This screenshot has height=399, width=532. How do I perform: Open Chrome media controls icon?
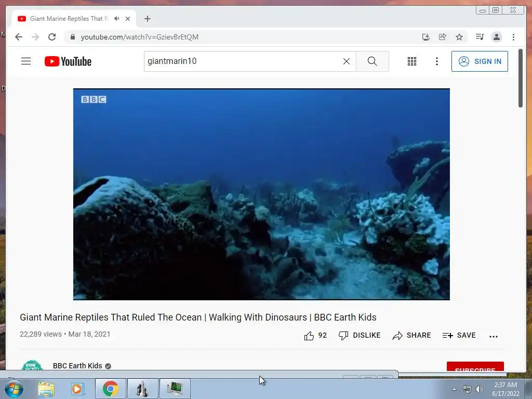tap(480, 37)
